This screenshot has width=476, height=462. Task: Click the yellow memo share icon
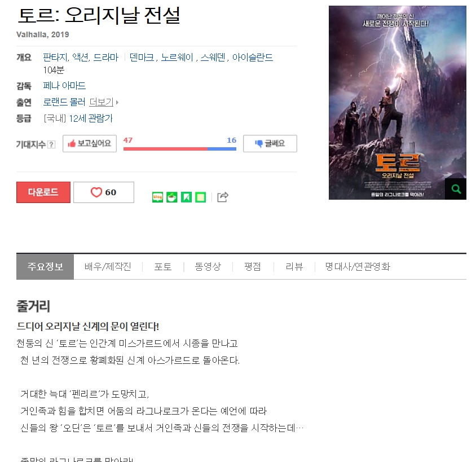coord(200,197)
